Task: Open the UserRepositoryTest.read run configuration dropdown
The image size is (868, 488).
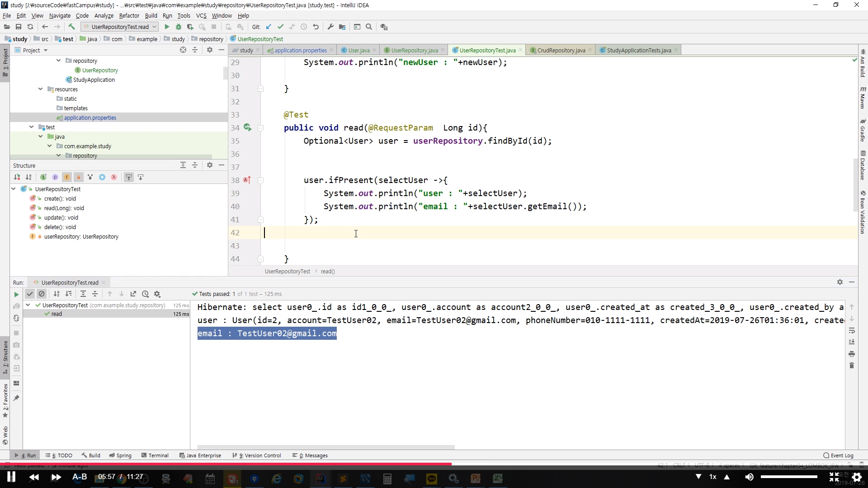Action: coord(120,27)
